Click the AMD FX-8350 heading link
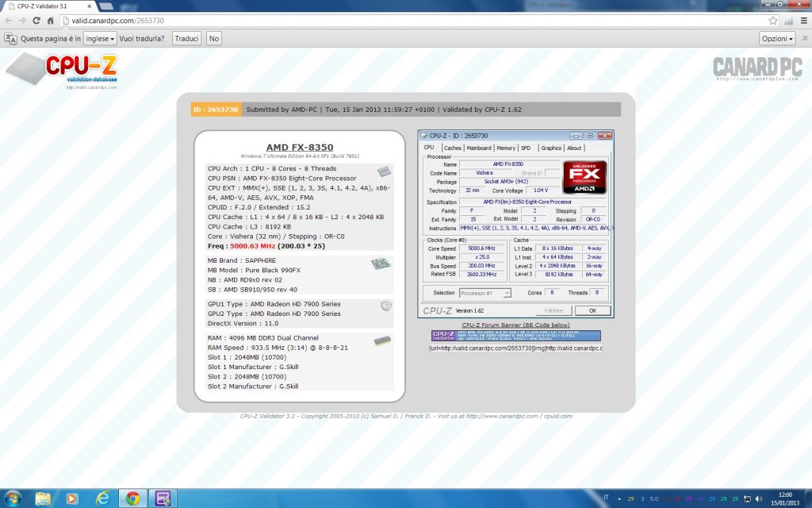The width and height of the screenshot is (812, 508). point(300,147)
